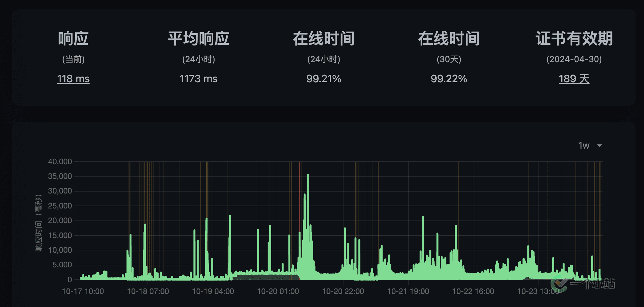Screen dimensions: 644x307
Task: Click the "10-23 13:00" x-axis label
Action: tap(538, 291)
